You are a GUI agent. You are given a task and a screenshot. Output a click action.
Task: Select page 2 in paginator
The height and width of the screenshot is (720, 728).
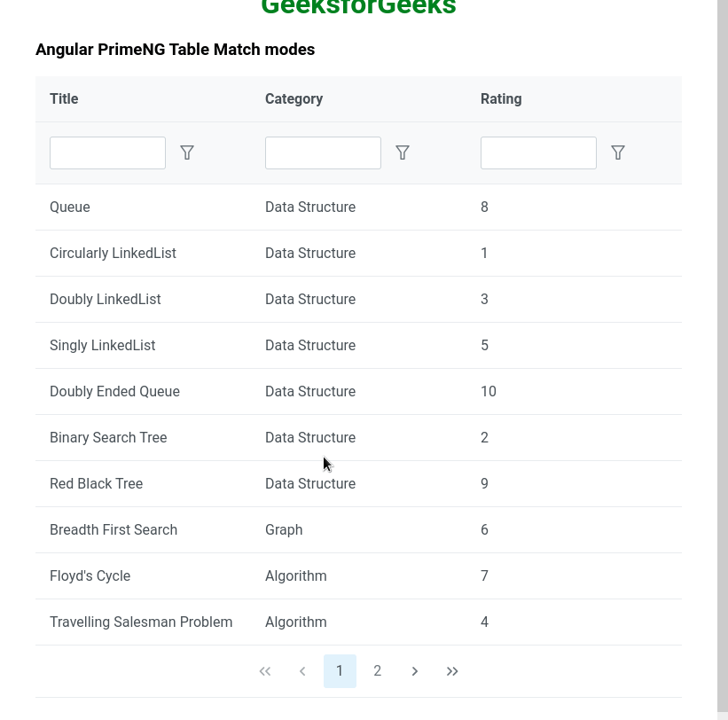pyautogui.click(x=378, y=671)
